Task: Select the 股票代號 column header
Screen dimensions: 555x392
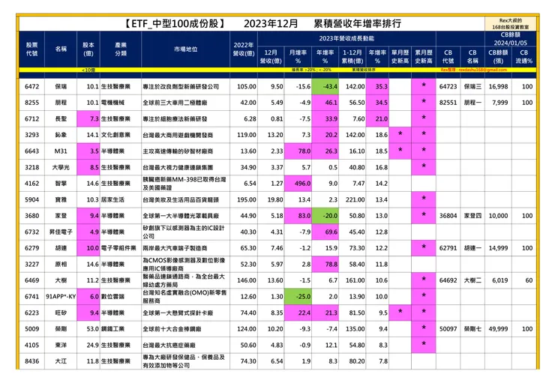Action: (31, 49)
